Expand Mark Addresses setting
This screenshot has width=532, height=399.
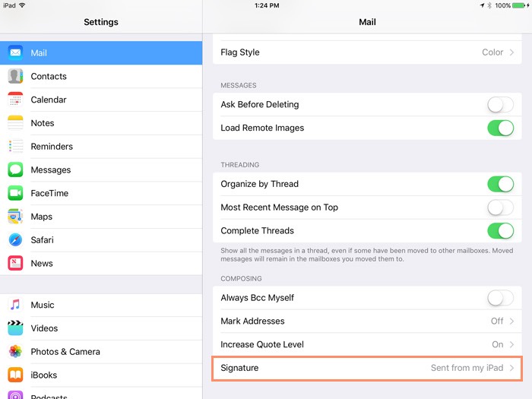pyautogui.click(x=511, y=321)
